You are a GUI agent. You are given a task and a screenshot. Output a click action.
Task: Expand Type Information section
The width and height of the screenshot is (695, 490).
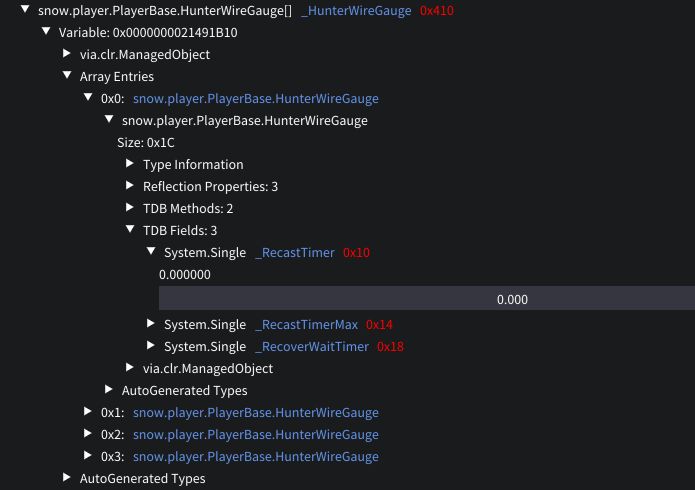(130, 164)
